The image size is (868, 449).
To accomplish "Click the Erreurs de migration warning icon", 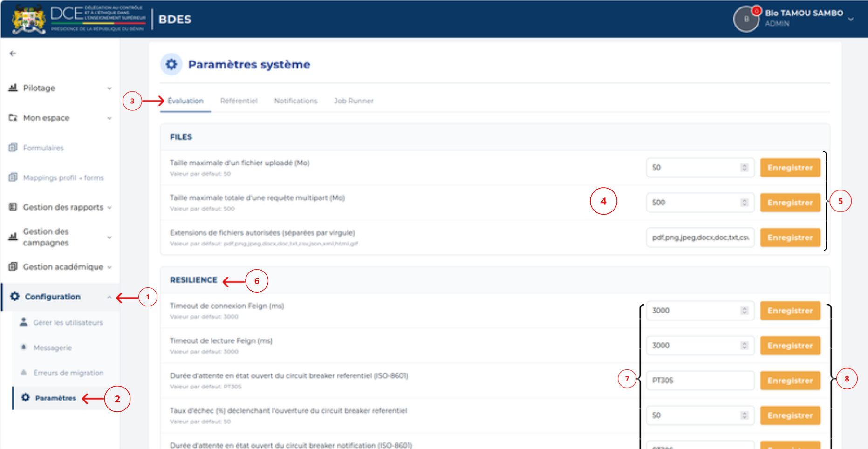I will click(23, 372).
